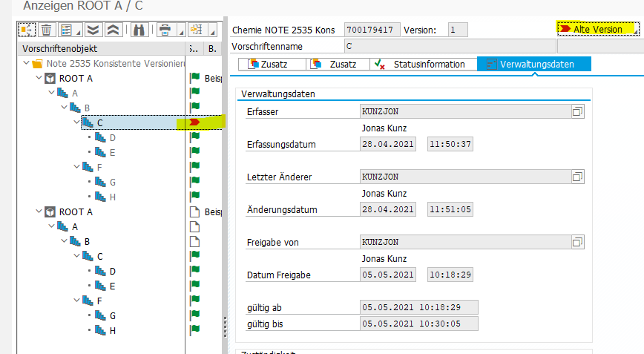The image size is (644, 354).
Task: Click the expand all double-chevron down icon
Action: [92, 30]
